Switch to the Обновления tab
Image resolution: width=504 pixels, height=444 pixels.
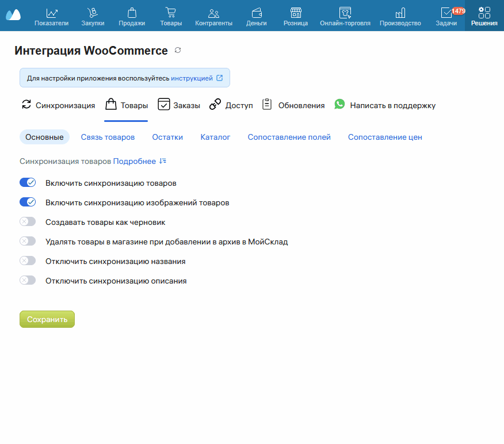293,105
